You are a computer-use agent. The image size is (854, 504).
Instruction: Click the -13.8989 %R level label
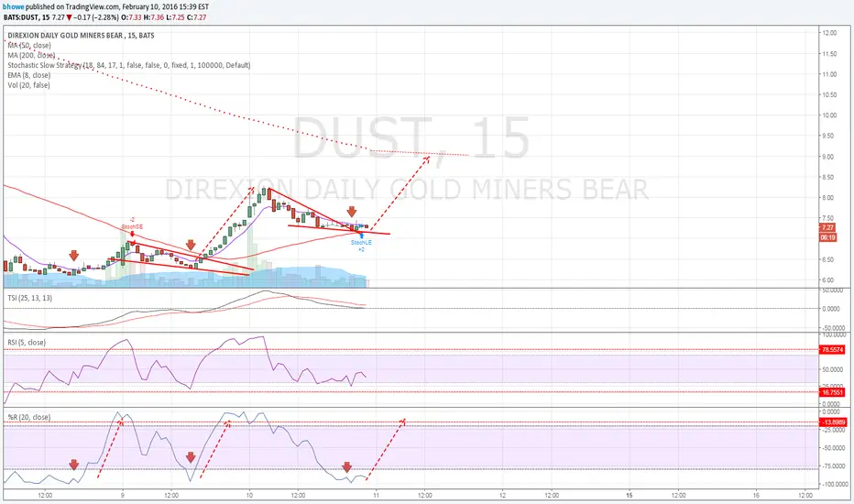tap(833, 422)
